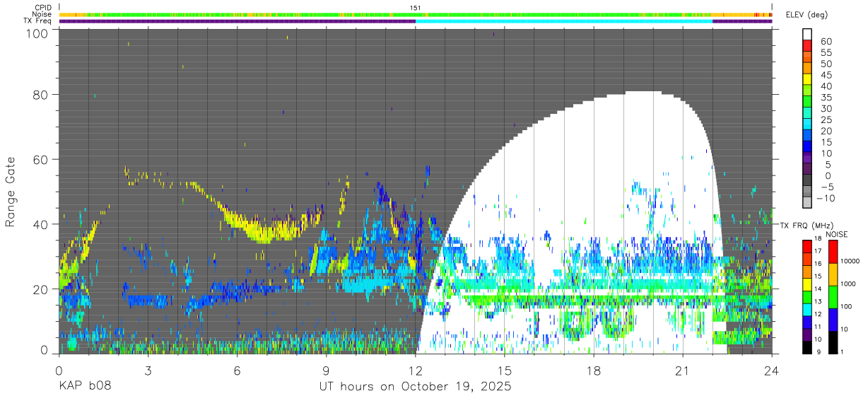Click elevation colorbar tick label 30
The height and width of the screenshot is (401, 868).
825,108
